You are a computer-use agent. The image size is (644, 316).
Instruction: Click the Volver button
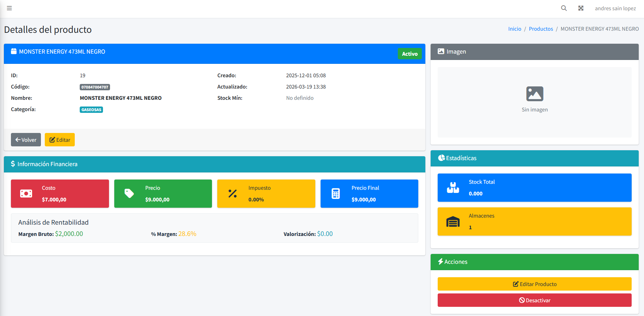(x=26, y=140)
